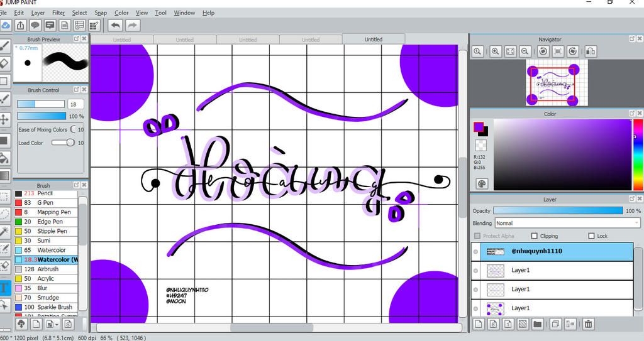Download brushes from cloud icon
The height and width of the screenshot is (341, 644).
click(21, 324)
